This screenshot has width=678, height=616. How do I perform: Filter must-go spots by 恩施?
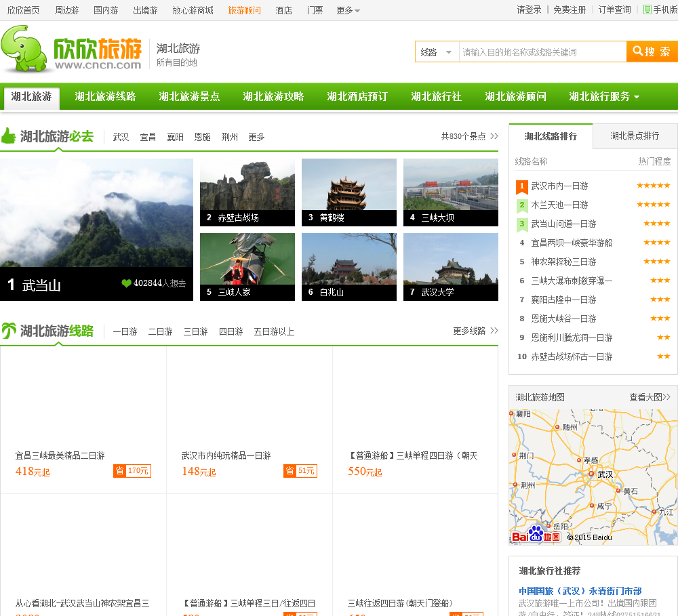(x=202, y=137)
